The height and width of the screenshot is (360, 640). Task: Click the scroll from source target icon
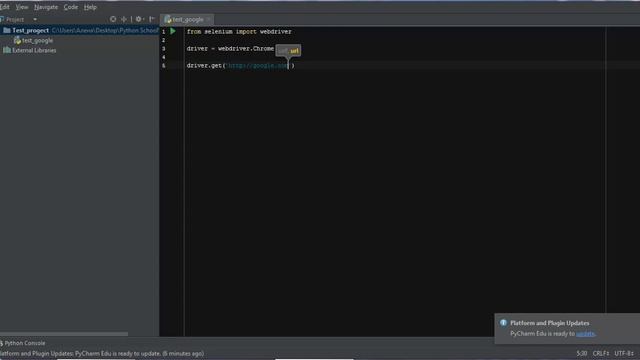point(113,19)
